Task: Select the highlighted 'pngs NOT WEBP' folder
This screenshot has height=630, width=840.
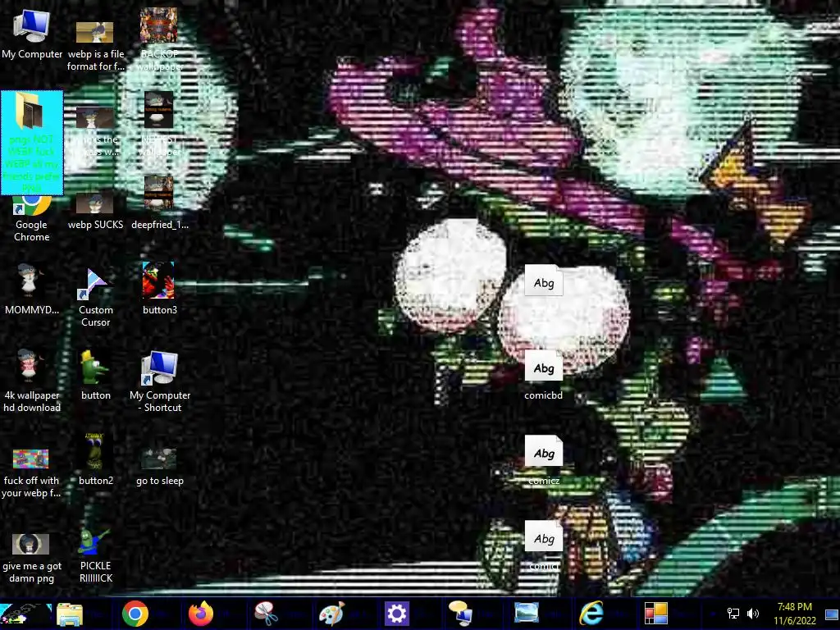Action: [x=32, y=143]
